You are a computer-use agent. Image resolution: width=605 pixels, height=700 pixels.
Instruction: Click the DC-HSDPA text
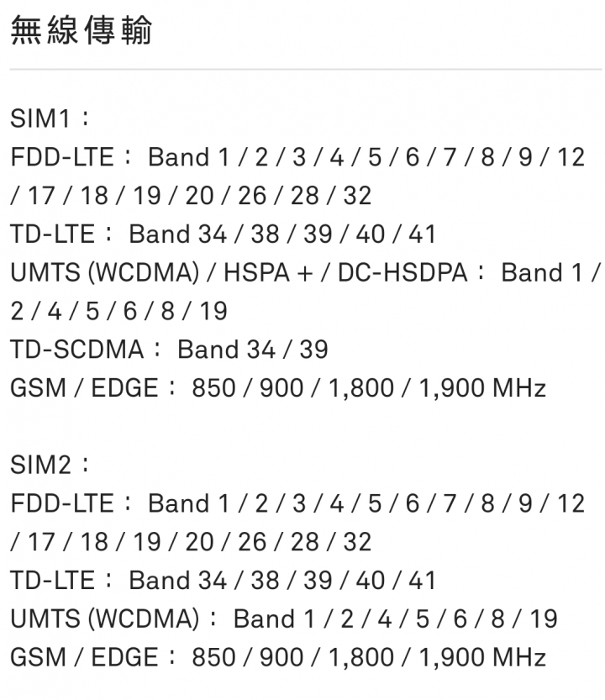[x=402, y=272]
